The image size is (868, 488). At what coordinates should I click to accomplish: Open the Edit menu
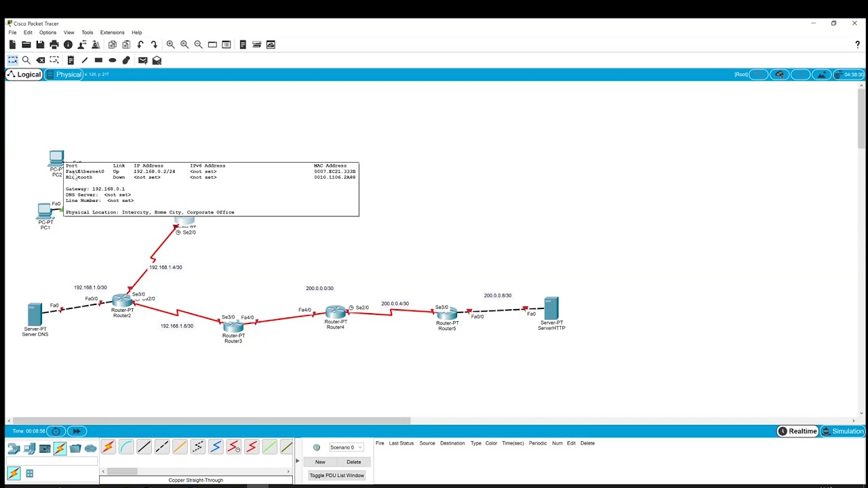pyautogui.click(x=28, y=33)
